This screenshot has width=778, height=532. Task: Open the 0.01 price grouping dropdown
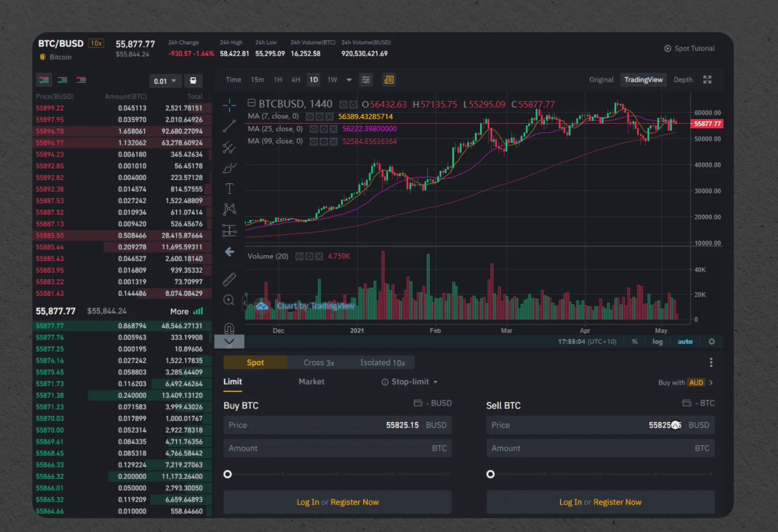pyautogui.click(x=164, y=81)
